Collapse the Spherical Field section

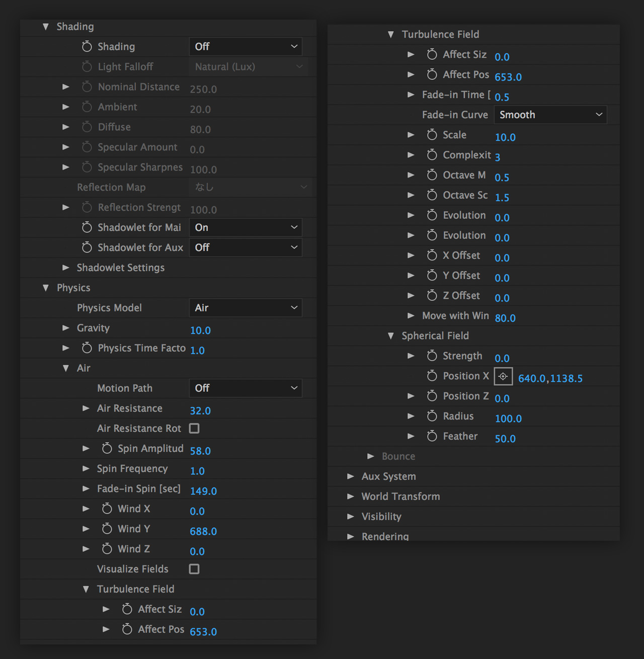point(391,336)
